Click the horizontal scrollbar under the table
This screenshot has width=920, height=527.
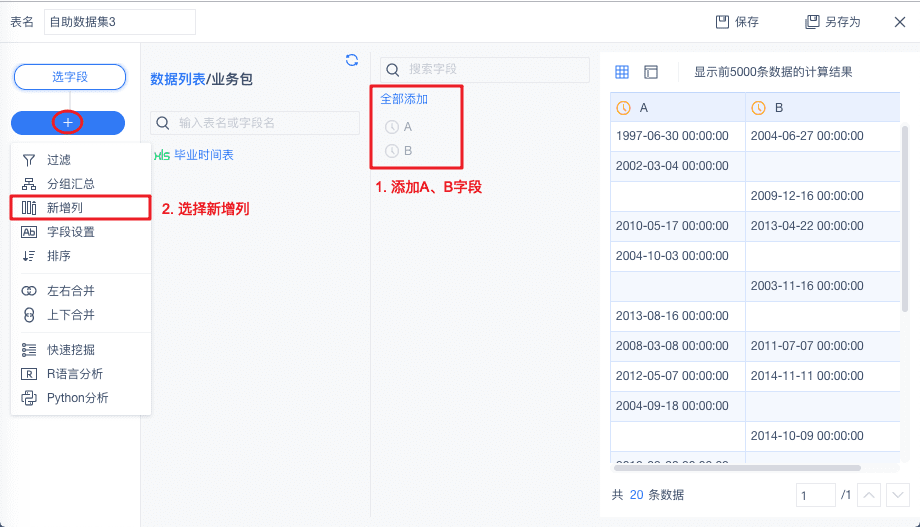[738, 468]
